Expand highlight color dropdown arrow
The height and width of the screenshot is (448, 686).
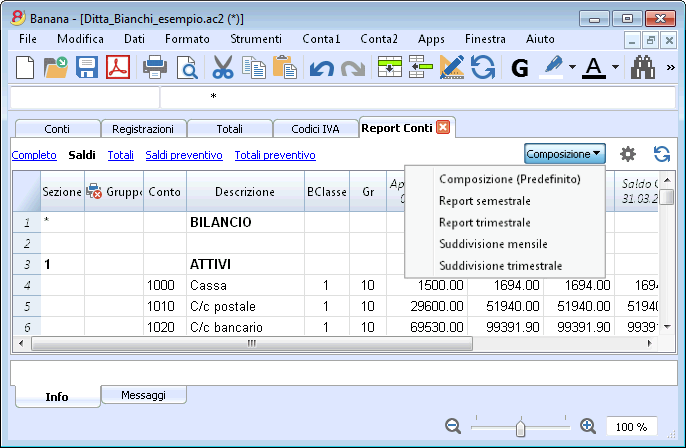click(x=572, y=67)
